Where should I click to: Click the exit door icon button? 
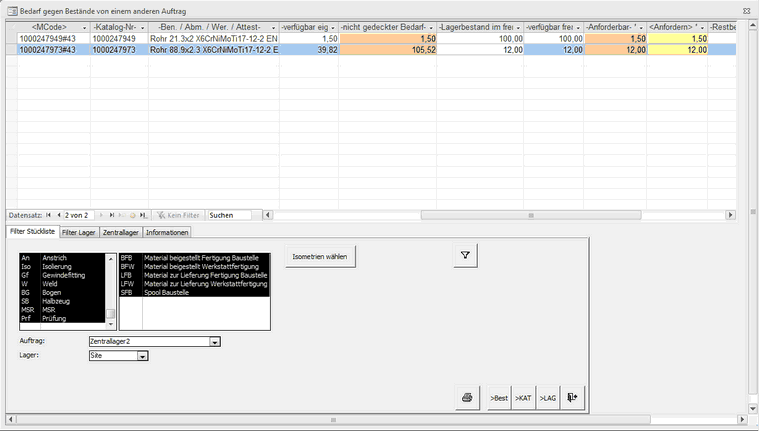tap(572, 398)
